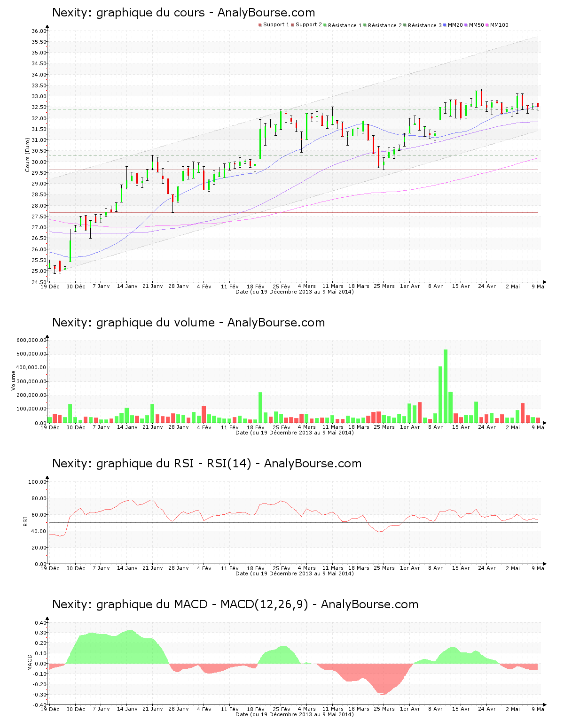The image size is (564, 728).
Task: Click '2 Mai' date under MACD chart
Action: tap(513, 709)
